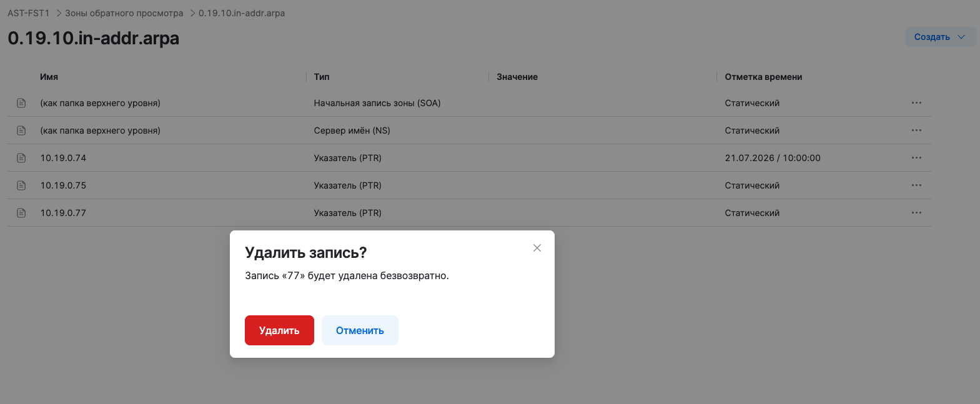Click Начальная запись зоны (SOA) type cell
980x404 pixels.
(x=377, y=103)
